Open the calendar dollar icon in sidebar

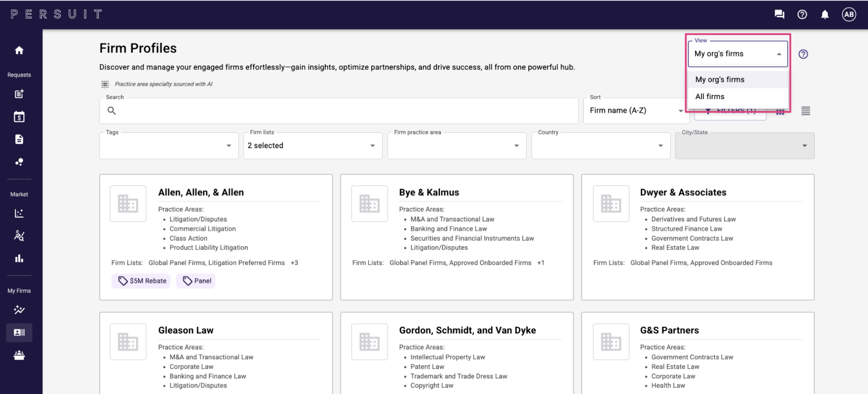pyautogui.click(x=19, y=116)
